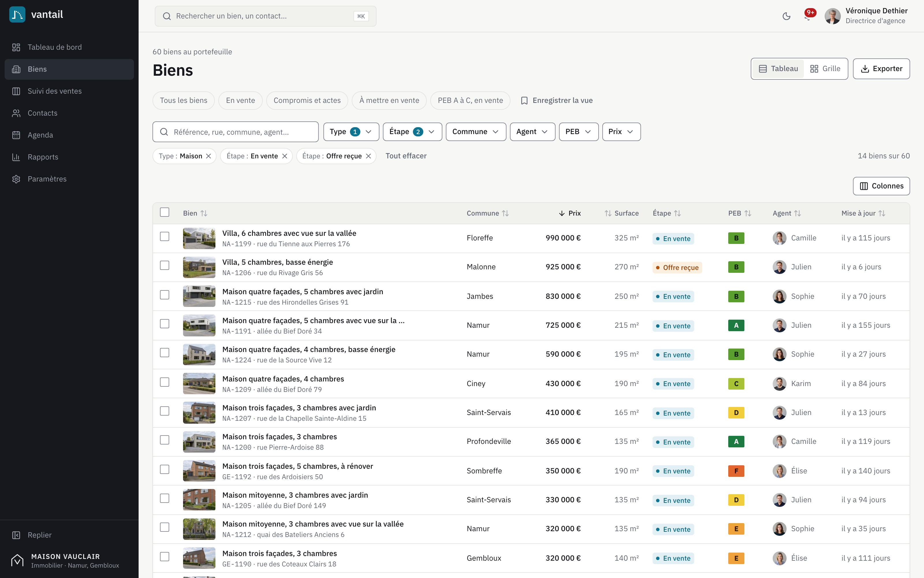Sort by descending Prix arrow

point(562,213)
